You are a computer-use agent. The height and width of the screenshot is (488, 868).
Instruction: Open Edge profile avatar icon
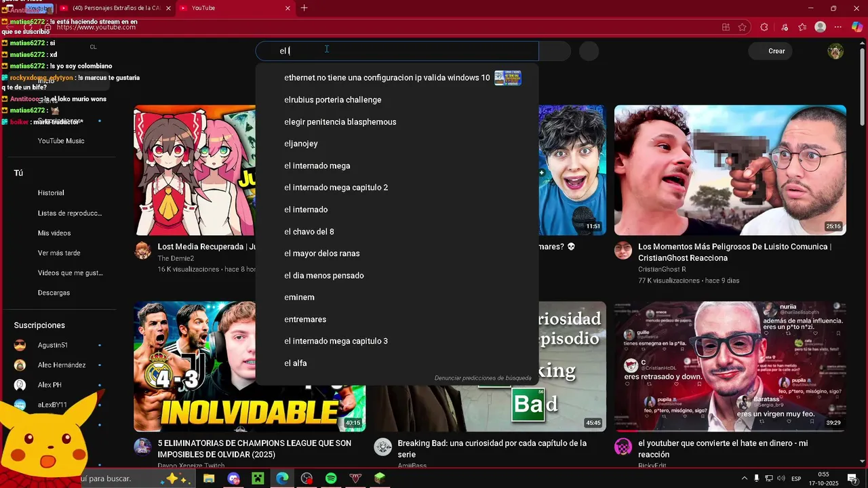[x=821, y=27]
